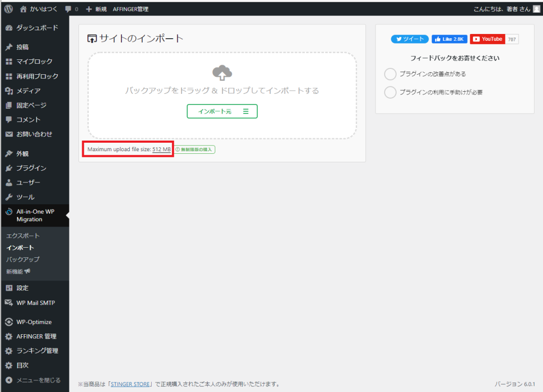This screenshot has height=392, width=543.
Task: Open the エクスポート submenu item
Action: (x=23, y=236)
